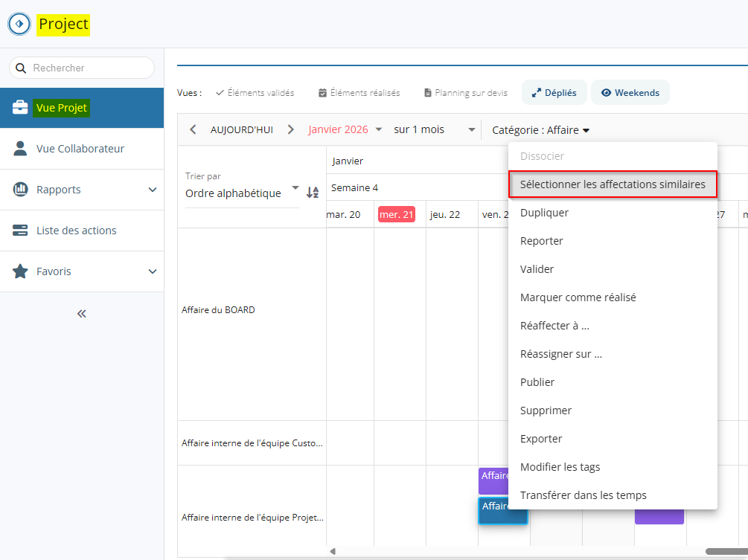Toggle the alphabetical sort direction icon
This screenshot has width=748, height=560.
(313, 193)
